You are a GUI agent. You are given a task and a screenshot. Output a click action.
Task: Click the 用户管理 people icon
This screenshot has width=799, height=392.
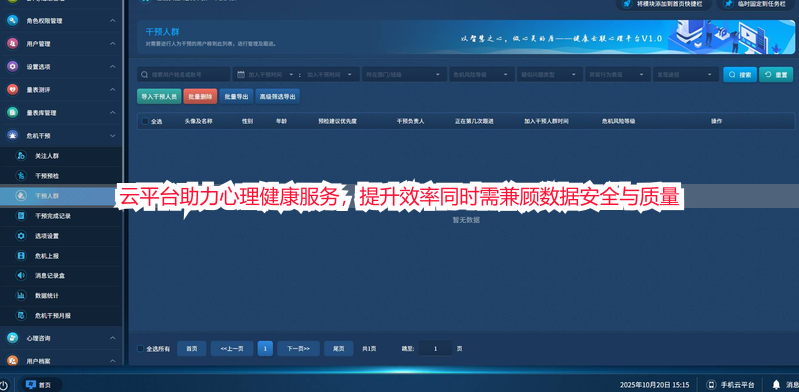tap(13, 44)
